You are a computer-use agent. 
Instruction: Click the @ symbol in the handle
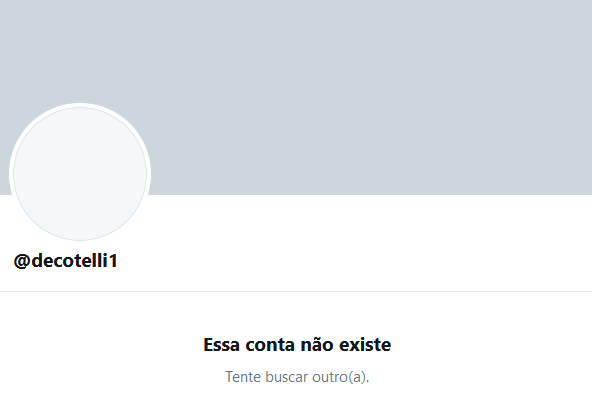pos(22,261)
